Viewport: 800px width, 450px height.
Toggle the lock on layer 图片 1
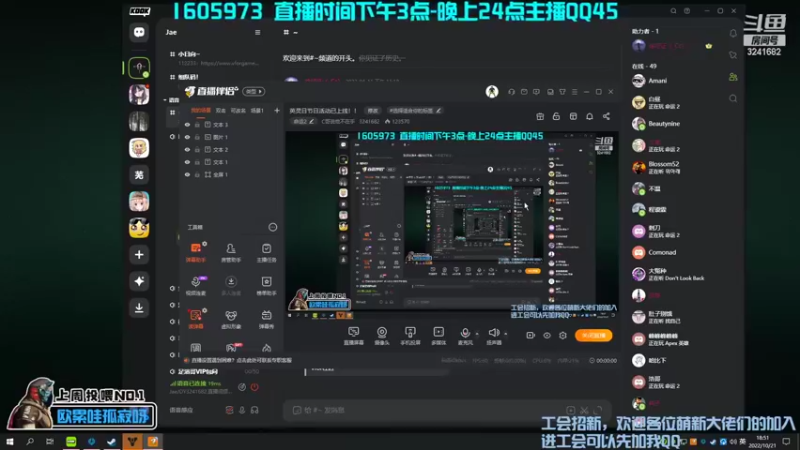197,137
